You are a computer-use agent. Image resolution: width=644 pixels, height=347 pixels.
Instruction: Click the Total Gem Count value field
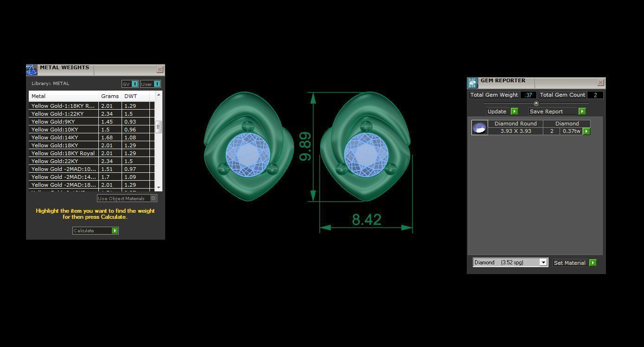595,95
